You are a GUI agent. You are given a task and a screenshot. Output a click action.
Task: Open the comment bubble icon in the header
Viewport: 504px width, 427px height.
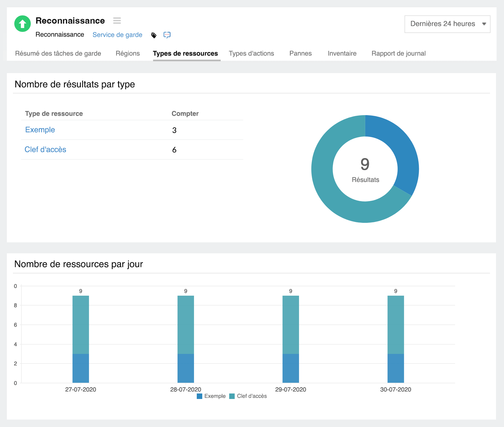coord(167,35)
